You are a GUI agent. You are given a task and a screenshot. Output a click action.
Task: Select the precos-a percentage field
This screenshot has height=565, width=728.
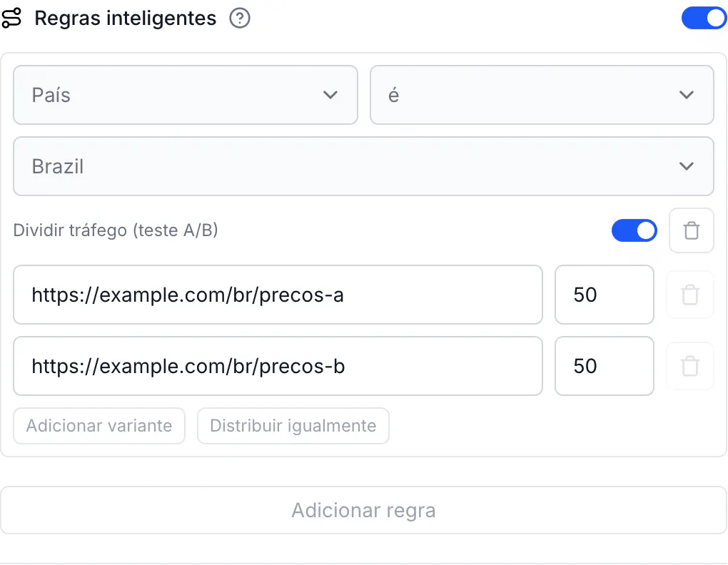tap(604, 295)
